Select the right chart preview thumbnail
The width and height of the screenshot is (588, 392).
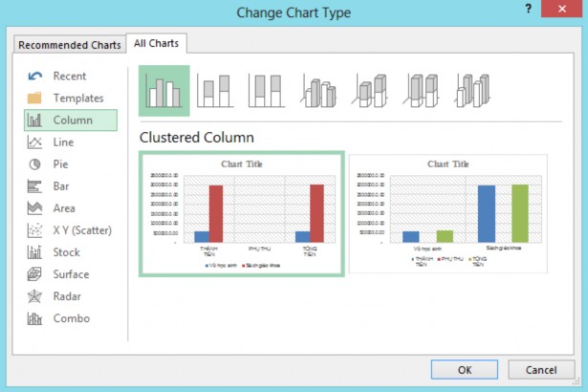[x=447, y=214]
